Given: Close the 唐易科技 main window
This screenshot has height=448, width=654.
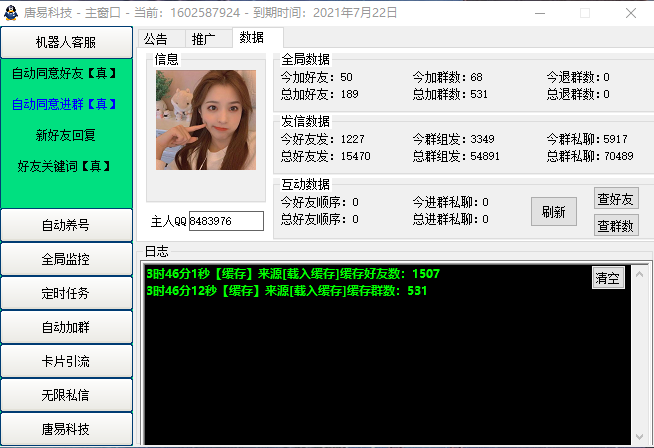Looking at the screenshot, I should 631,13.
